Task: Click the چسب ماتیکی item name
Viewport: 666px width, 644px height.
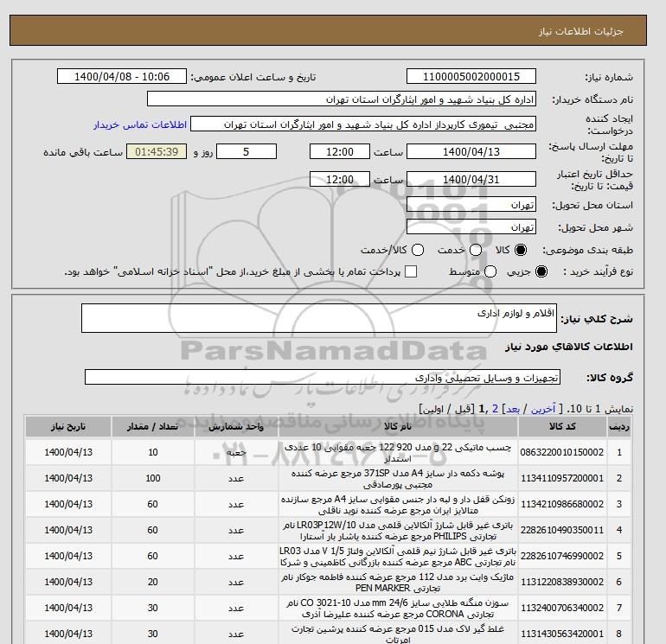Action: 398,453
